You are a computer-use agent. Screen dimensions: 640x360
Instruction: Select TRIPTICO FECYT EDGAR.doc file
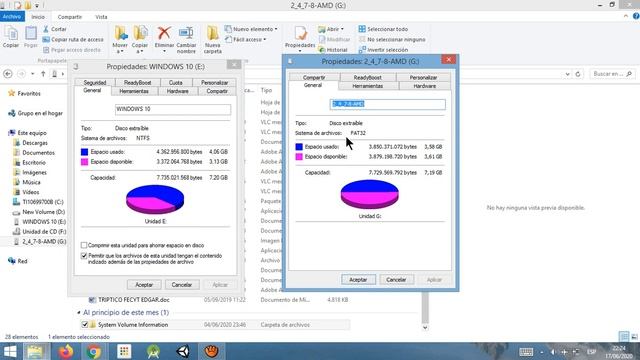133,300
